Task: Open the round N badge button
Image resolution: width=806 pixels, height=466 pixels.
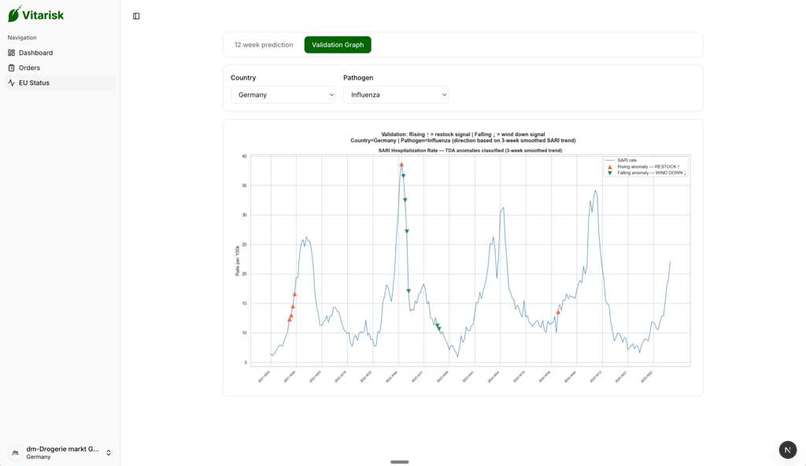Action: tap(787, 450)
